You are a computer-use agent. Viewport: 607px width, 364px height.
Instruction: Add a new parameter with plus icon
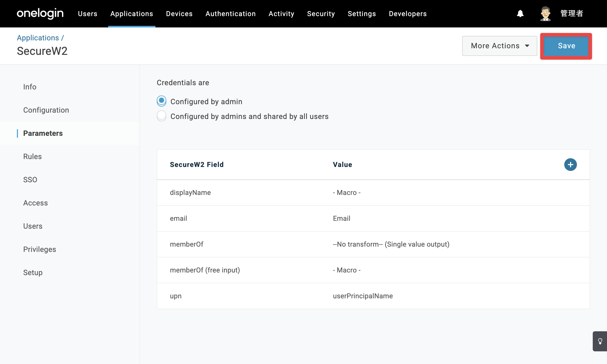[570, 165]
